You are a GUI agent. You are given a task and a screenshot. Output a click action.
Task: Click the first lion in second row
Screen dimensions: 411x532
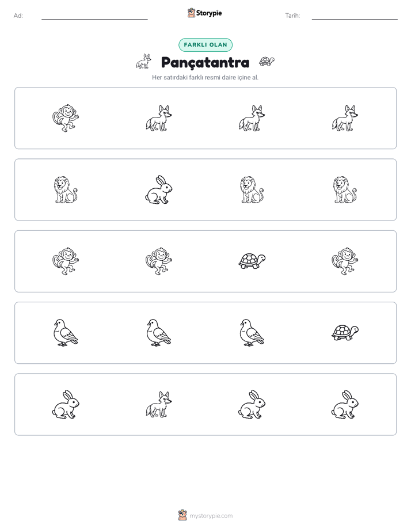point(66,189)
